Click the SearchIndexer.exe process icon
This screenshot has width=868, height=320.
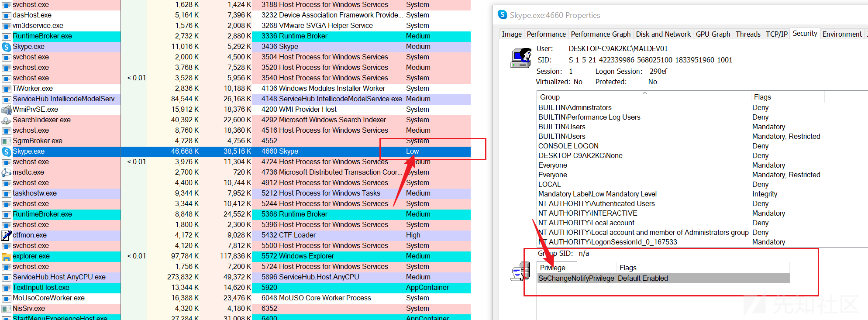7,120
